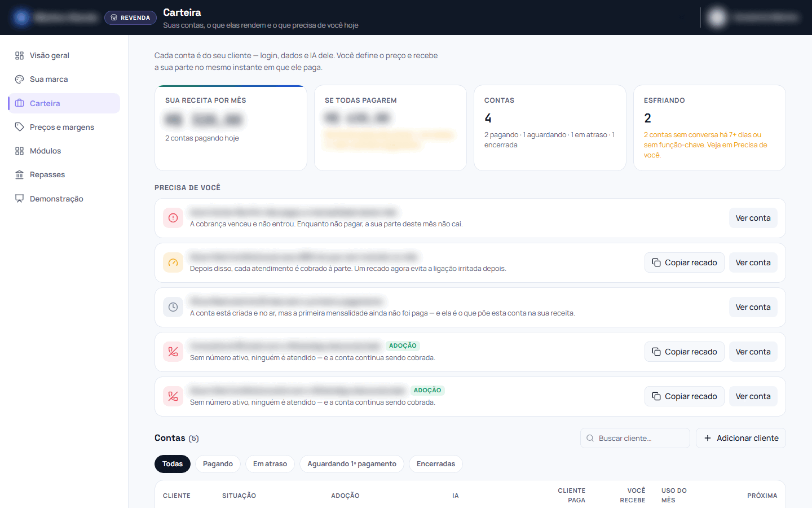Click the CLIENTE column header

(x=176, y=496)
